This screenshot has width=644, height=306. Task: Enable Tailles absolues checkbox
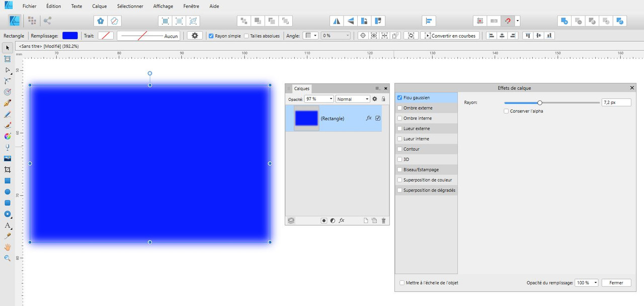tap(246, 36)
